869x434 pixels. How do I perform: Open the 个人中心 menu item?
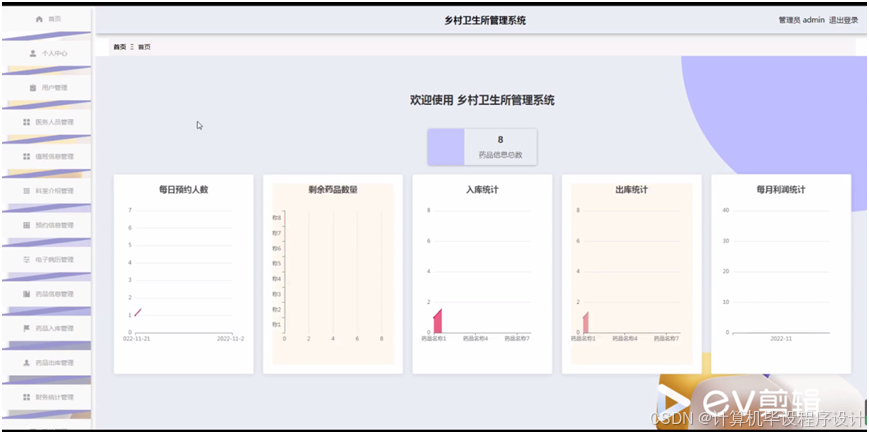click(x=47, y=53)
